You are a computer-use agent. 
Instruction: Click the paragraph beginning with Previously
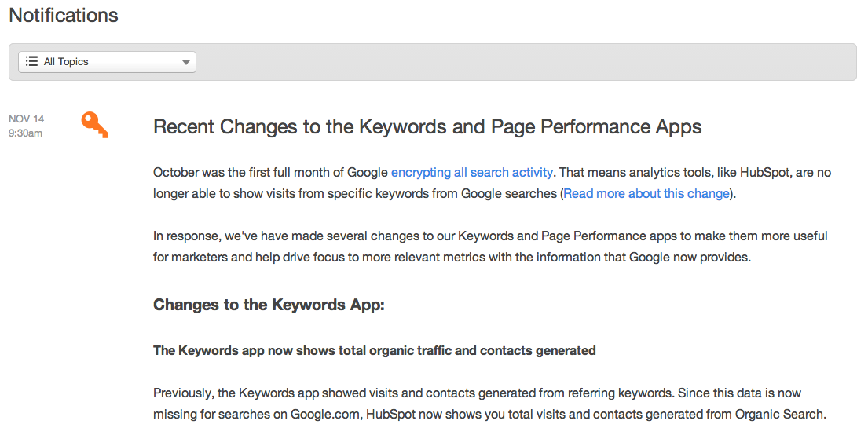coord(490,404)
